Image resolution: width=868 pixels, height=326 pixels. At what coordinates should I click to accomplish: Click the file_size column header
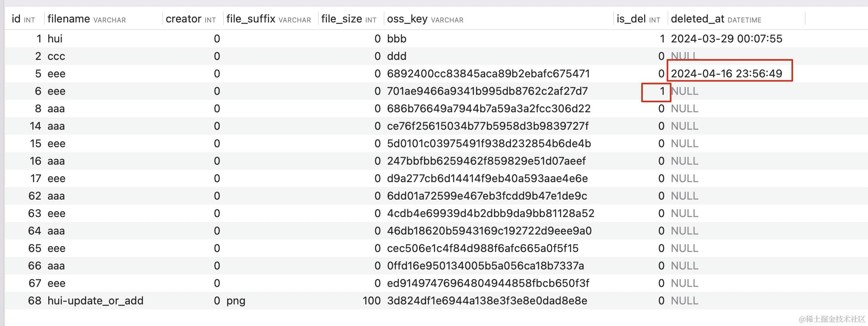pos(349,19)
